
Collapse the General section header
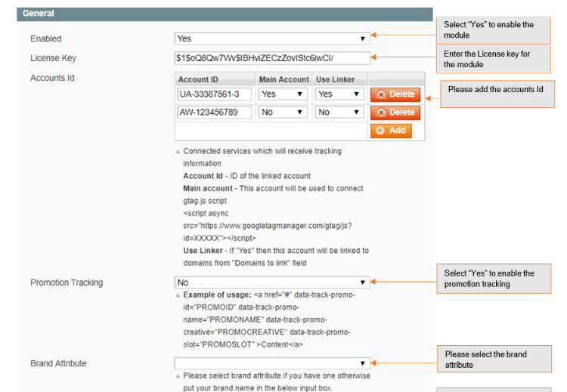tap(227, 14)
